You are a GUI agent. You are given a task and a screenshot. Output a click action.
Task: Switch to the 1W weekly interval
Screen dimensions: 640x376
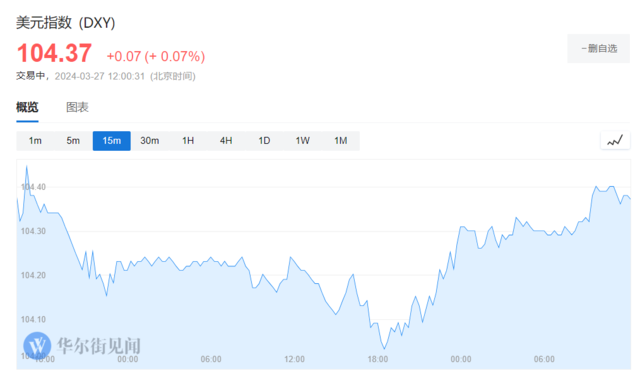click(x=302, y=141)
